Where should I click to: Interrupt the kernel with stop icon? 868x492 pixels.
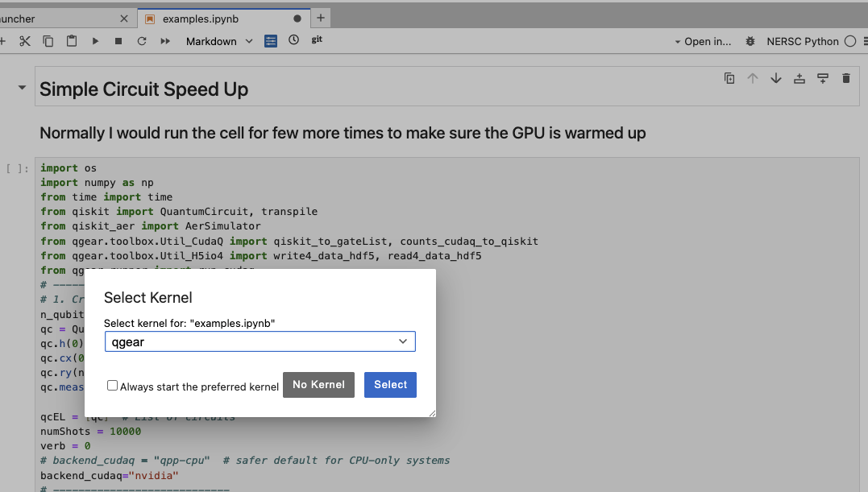(118, 41)
